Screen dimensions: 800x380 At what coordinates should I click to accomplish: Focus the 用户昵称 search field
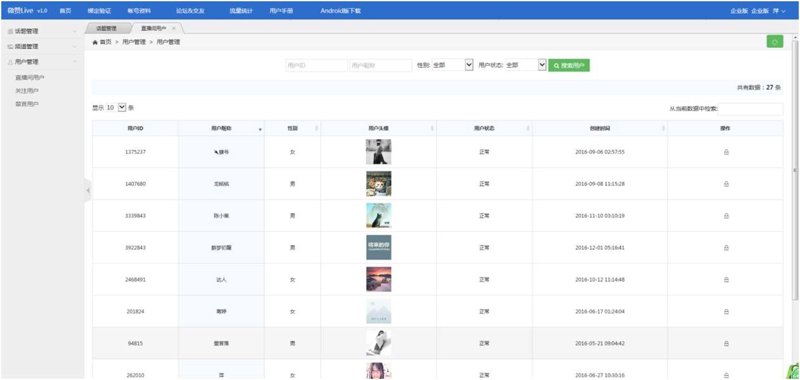click(x=381, y=65)
